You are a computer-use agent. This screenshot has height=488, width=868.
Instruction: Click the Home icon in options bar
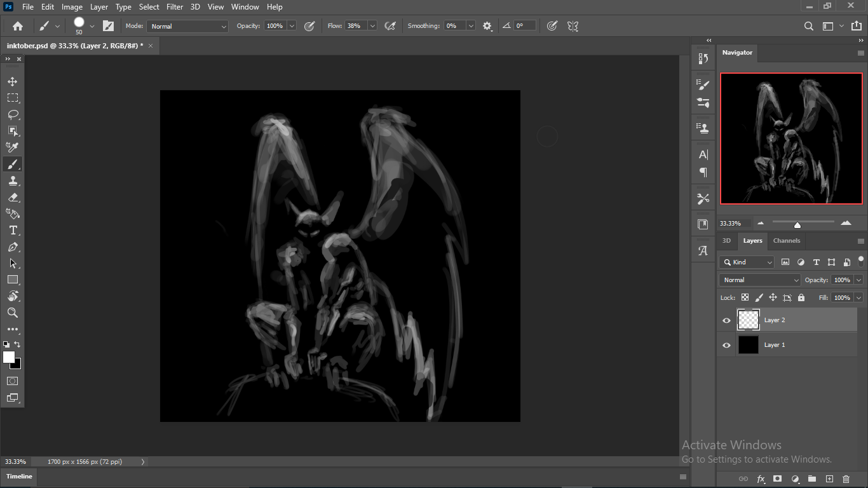point(18,26)
